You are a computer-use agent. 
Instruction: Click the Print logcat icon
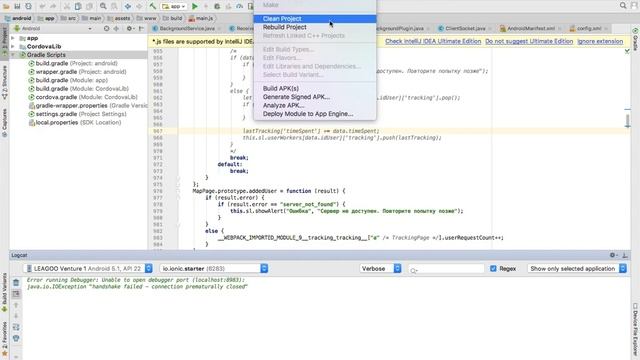click(x=16, y=338)
